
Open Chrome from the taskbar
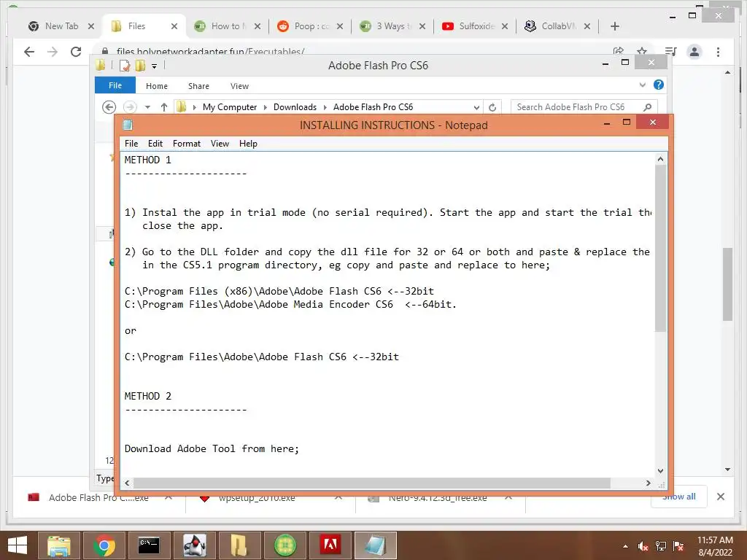point(104,545)
